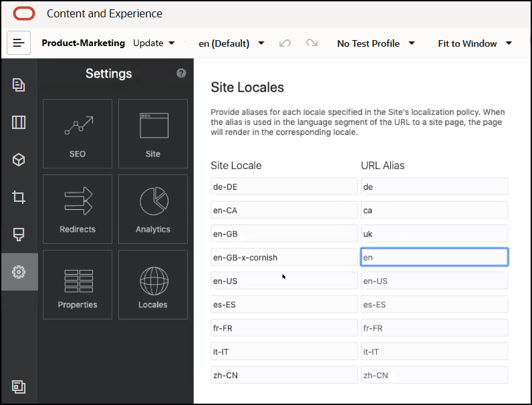The height and width of the screenshot is (405, 532).
Task: Open the Layouts panel icon in the sidebar
Action: [x=19, y=122]
